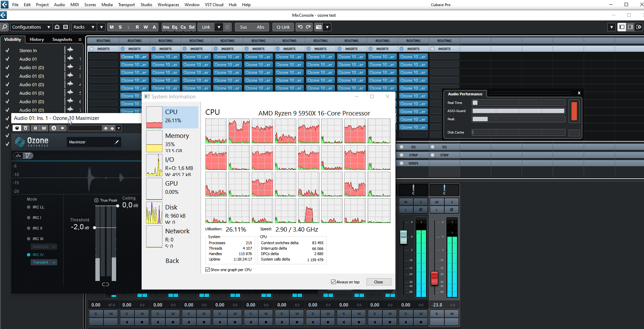
Task: Toggle the left zone layout icon
Action: tap(622, 27)
